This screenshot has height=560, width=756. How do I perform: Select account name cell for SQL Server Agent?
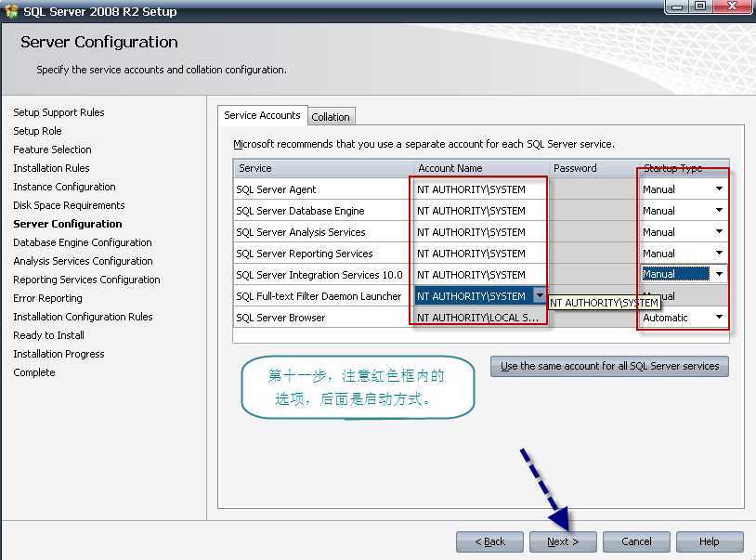click(480, 189)
